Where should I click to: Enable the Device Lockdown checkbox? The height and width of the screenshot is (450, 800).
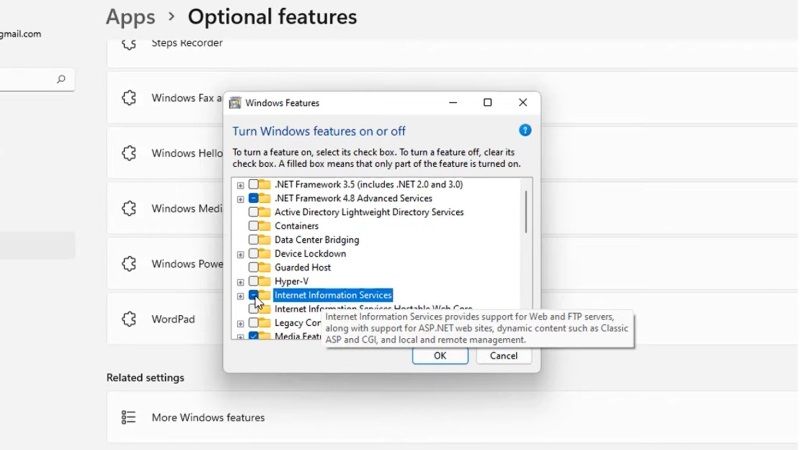click(x=253, y=253)
